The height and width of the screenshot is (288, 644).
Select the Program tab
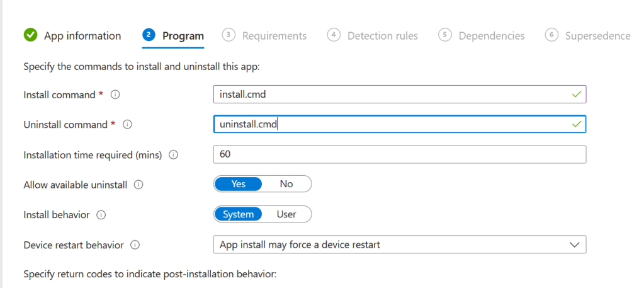click(x=183, y=36)
